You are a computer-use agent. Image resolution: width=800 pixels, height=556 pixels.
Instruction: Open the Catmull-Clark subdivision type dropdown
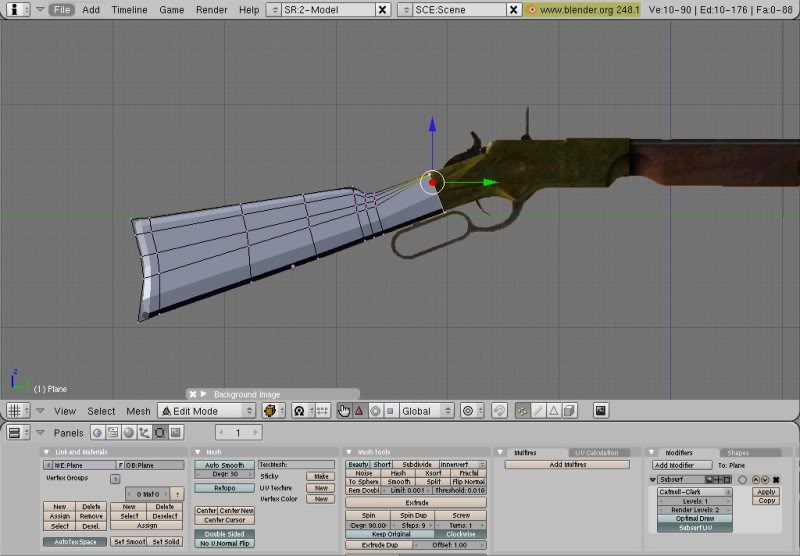tap(695, 492)
